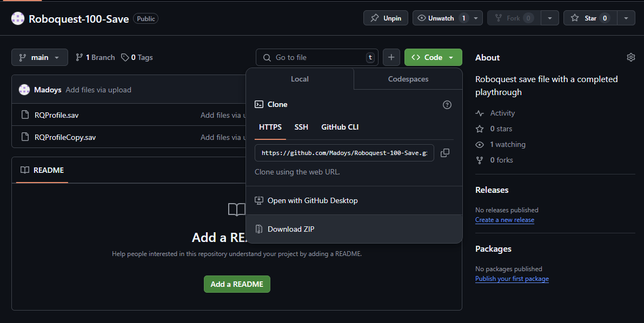Click the clone help question mark icon
Screen dimensions: 644x323
[447, 105]
